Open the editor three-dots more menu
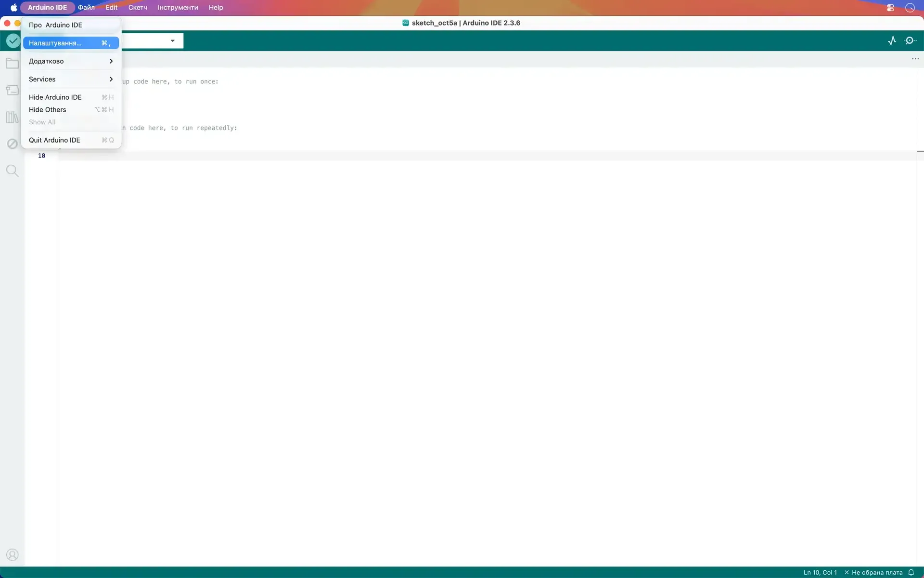 point(915,59)
